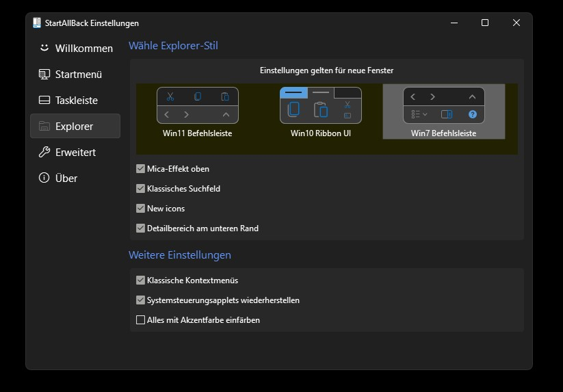Click the Startmenü monitor icon
Image resolution: width=563 pixels, height=392 pixels.
(44, 75)
